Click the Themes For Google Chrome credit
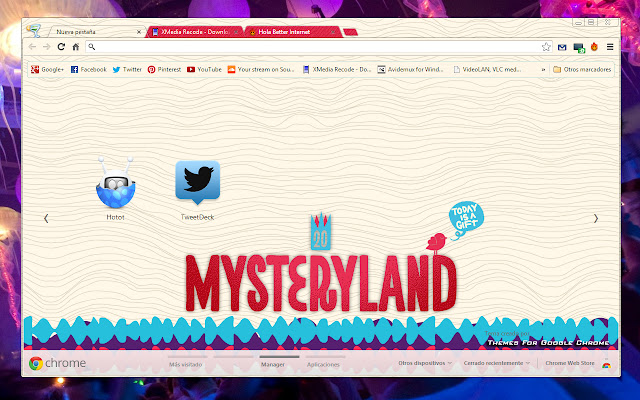 549,342
